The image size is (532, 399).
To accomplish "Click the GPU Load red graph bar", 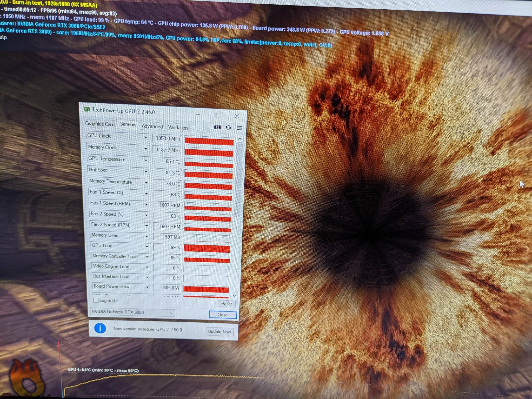I will pyautogui.click(x=207, y=249).
